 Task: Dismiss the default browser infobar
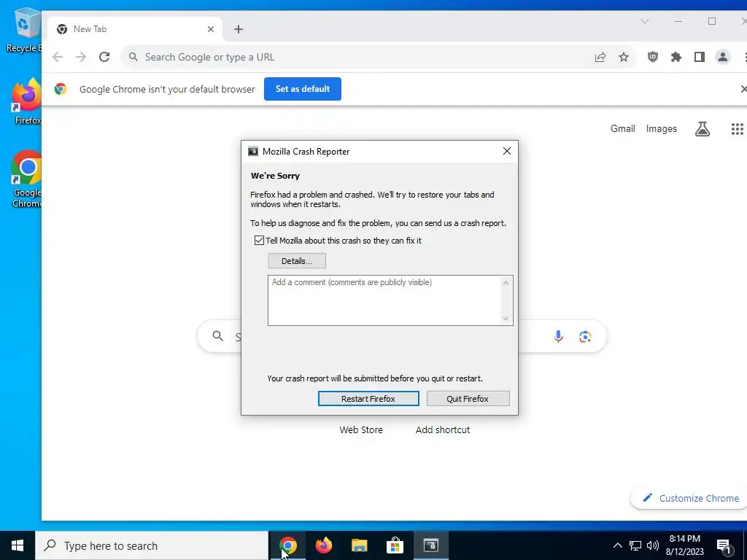[743, 89]
